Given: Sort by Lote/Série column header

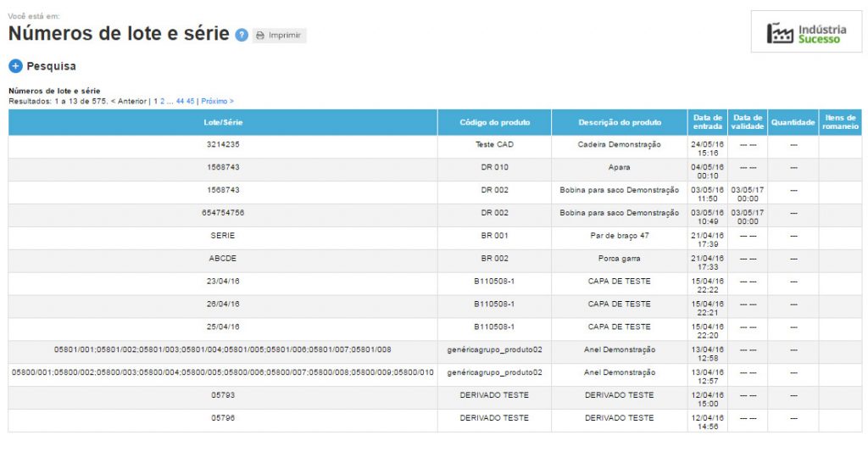Looking at the screenshot, I should pyautogui.click(x=223, y=123).
